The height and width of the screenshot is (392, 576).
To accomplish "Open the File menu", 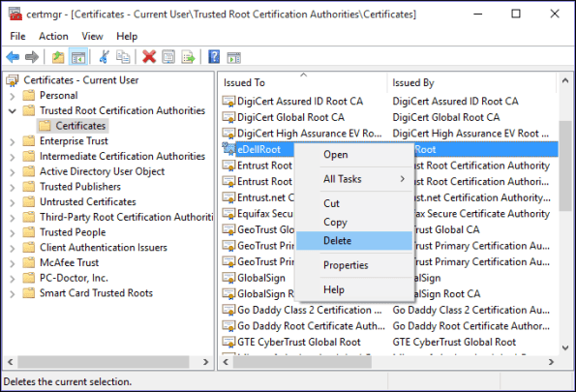I will 17,37.
